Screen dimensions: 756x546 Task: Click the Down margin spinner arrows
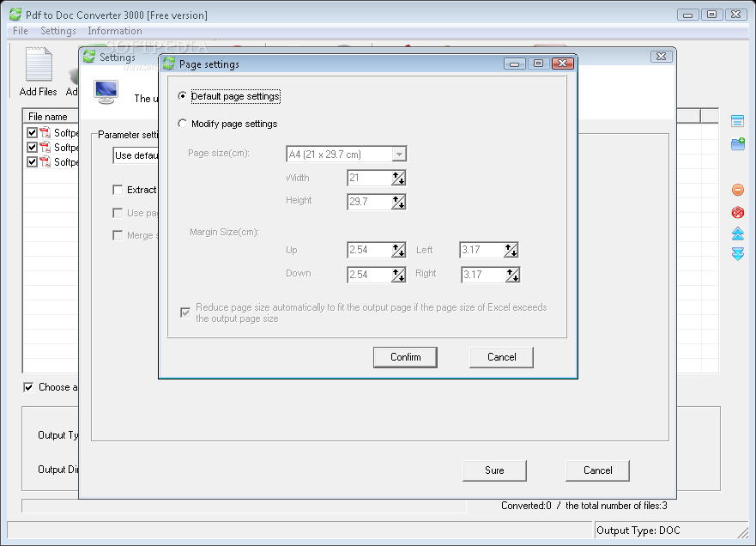point(398,275)
